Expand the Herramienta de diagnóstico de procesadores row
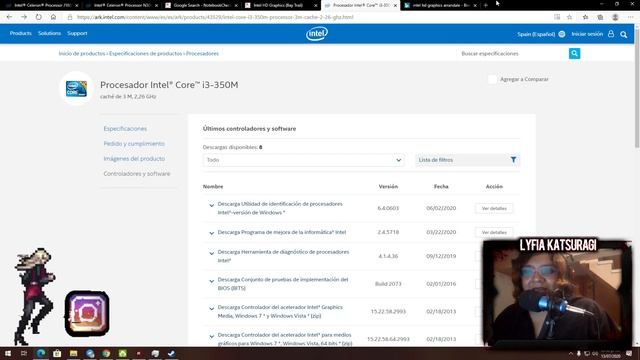Image resolution: width=640 pixels, height=360 pixels. coord(211,253)
